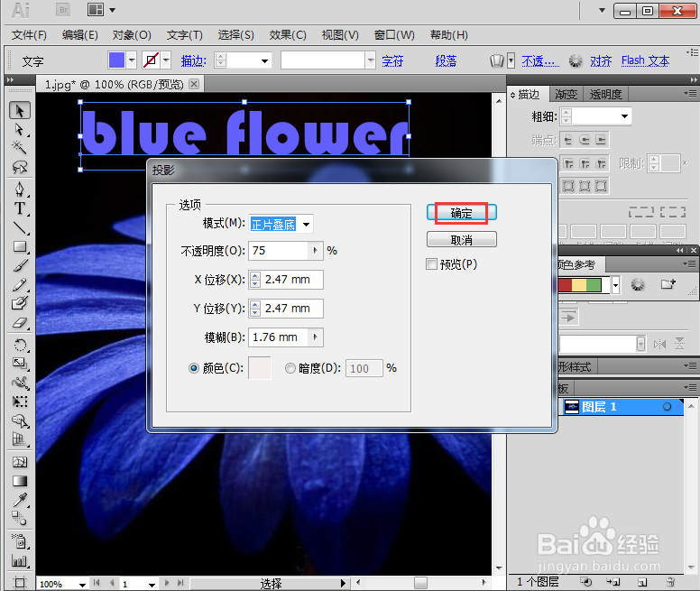Select the Rectangle tool

(20, 246)
